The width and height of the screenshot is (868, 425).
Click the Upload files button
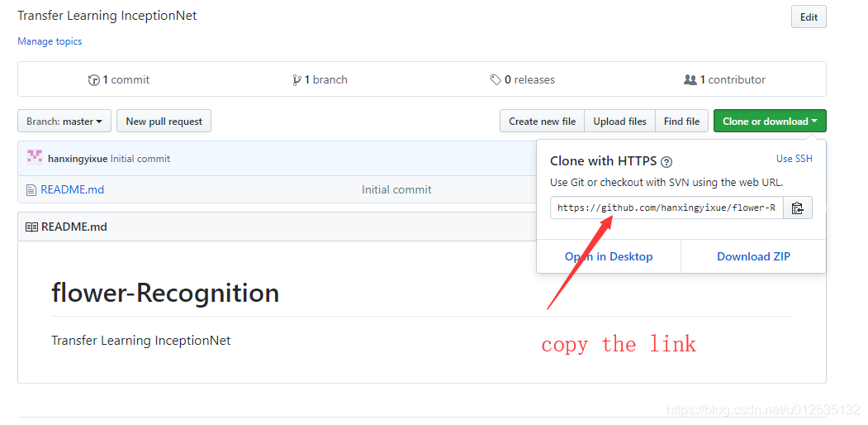[620, 121]
